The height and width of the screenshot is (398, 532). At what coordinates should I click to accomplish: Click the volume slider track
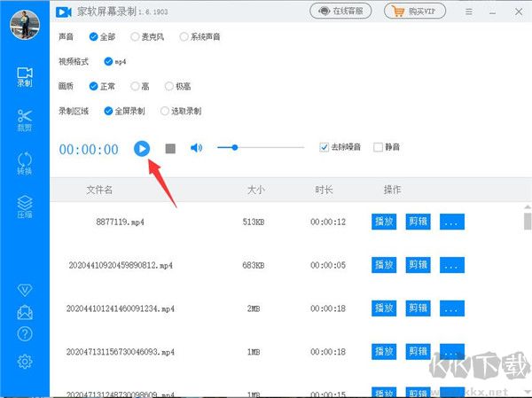click(x=266, y=148)
